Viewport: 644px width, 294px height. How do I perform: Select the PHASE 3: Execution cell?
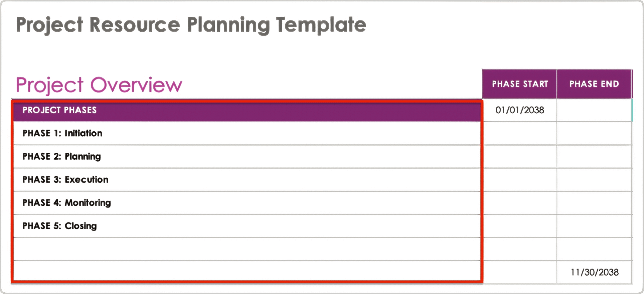pos(247,180)
